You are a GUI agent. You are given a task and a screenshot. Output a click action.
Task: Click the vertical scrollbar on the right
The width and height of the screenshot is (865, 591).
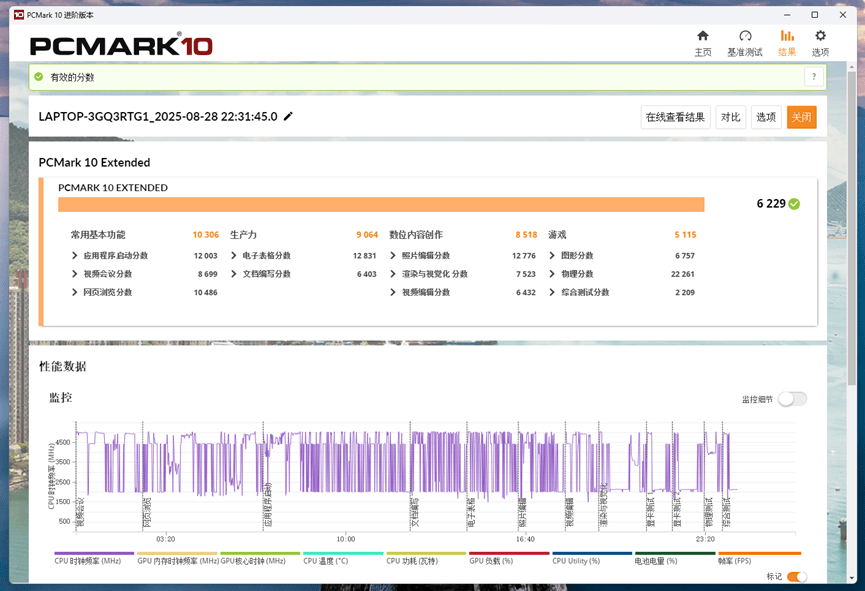click(x=851, y=300)
